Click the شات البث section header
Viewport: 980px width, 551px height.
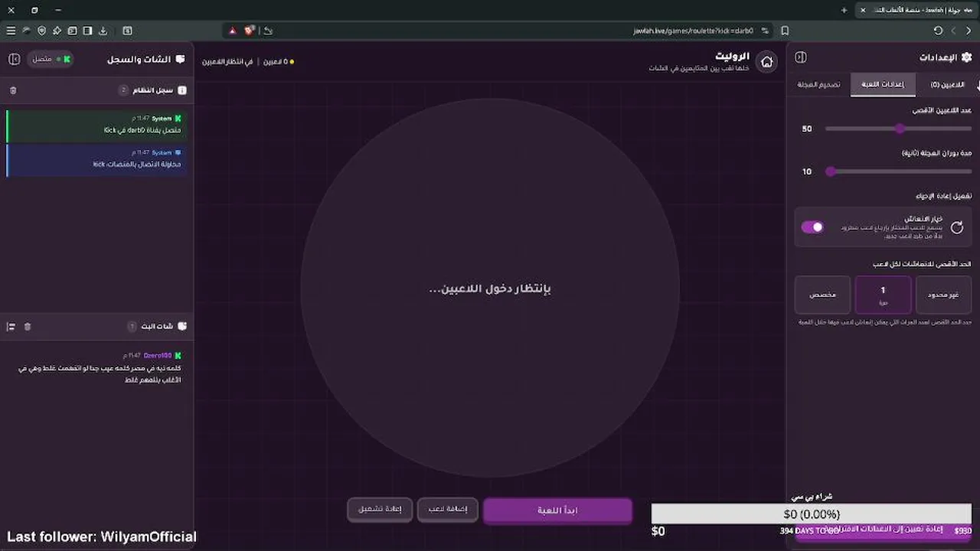pyautogui.click(x=96, y=327)
